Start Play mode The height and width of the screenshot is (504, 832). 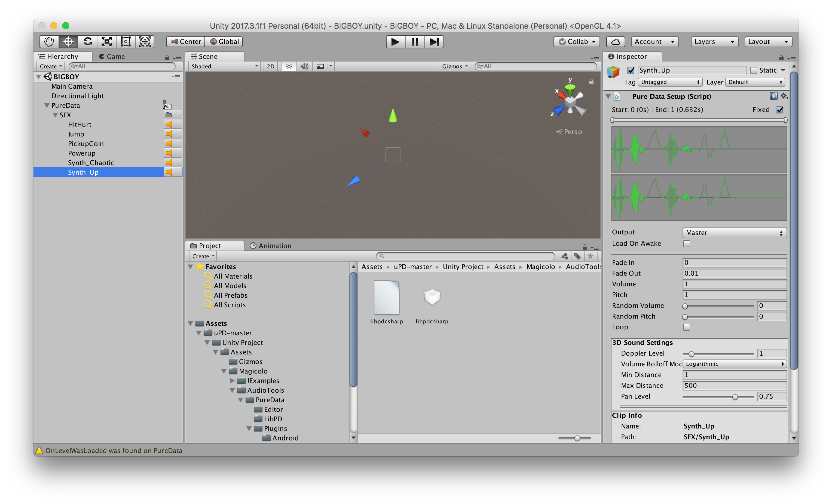(x=395, y=42)
